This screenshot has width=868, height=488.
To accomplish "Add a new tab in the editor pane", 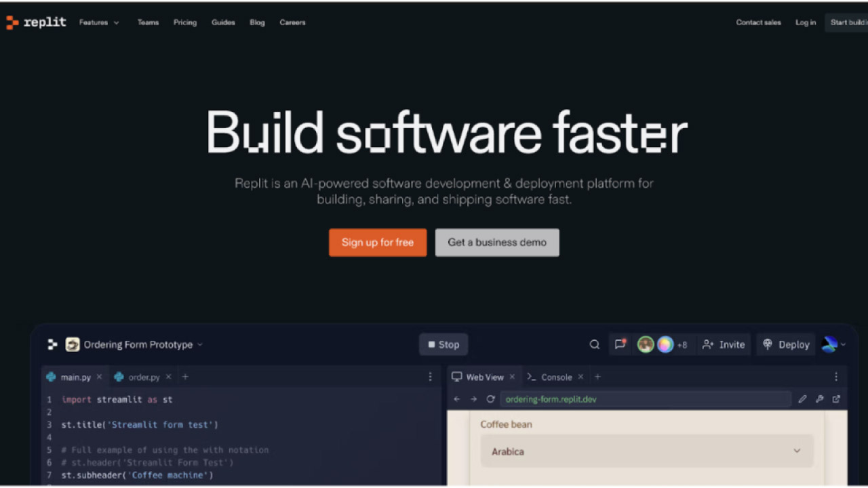I will click(185, 377).
